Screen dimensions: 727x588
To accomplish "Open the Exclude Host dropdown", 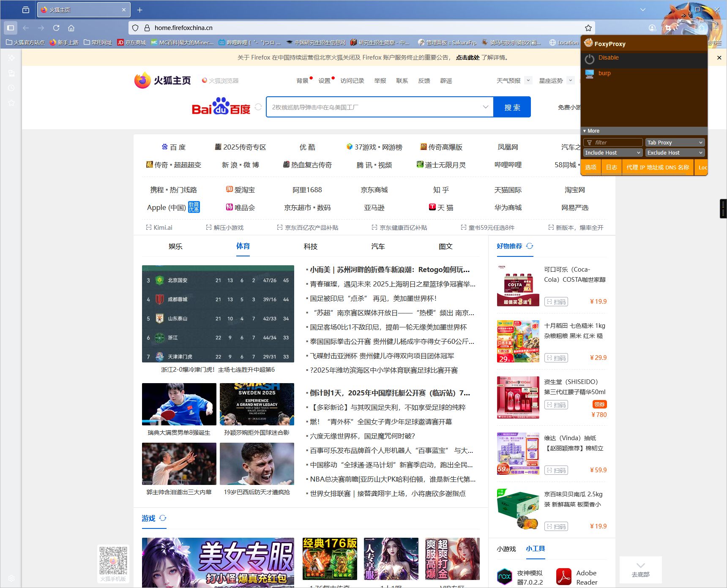I will (x=675, y=152).
